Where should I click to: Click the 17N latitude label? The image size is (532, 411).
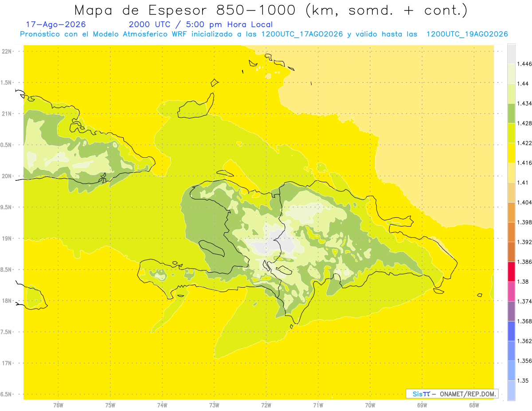coord(8,363)
